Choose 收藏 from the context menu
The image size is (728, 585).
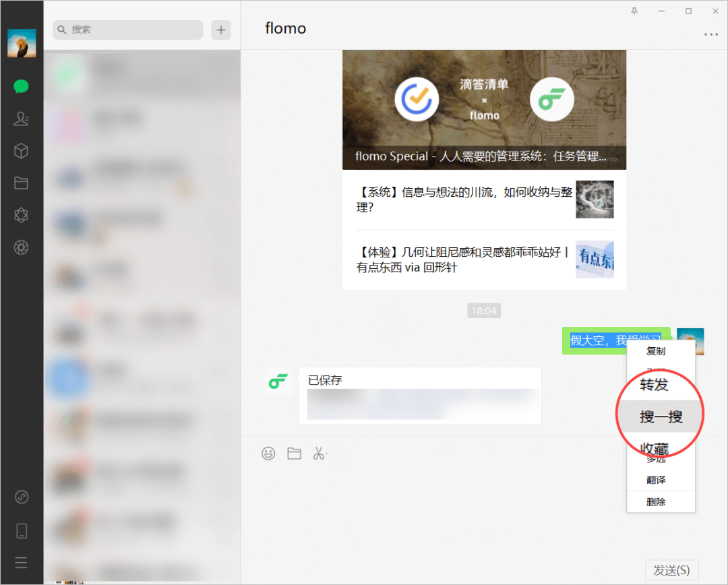tap(654, 448)
